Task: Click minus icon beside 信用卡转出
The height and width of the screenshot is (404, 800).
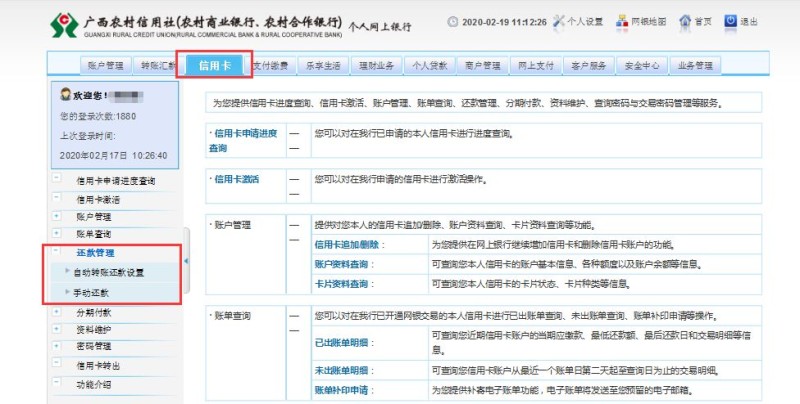Action: [57, 363]
